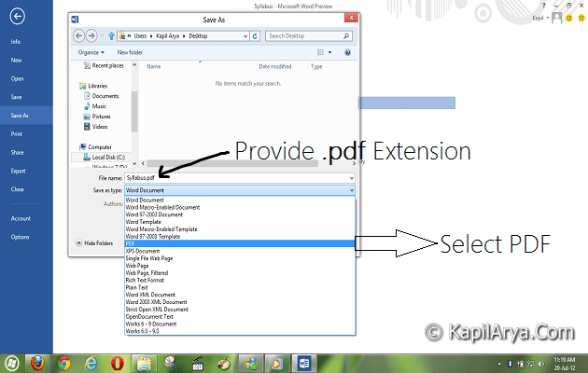Screen dimensions: 588x373
Task: Open the Word help question mark
Action: click(x=544, y=6)
